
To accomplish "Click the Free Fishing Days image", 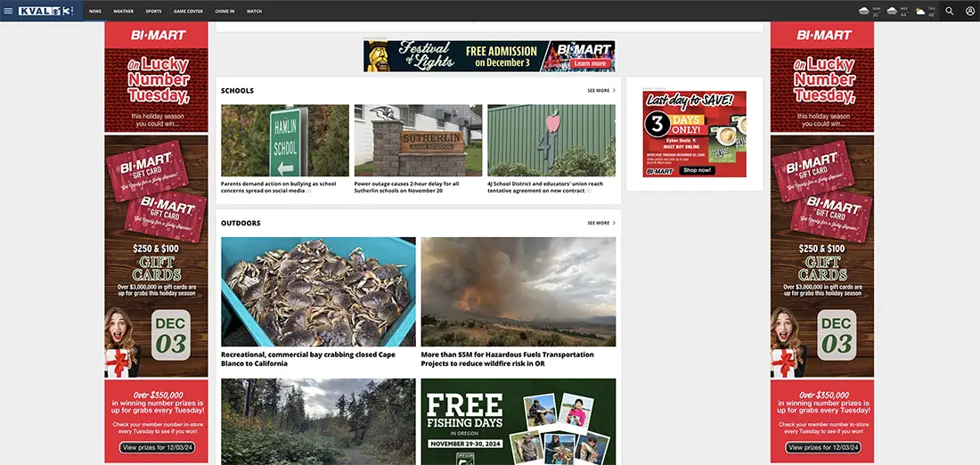I will pos(519,422).
